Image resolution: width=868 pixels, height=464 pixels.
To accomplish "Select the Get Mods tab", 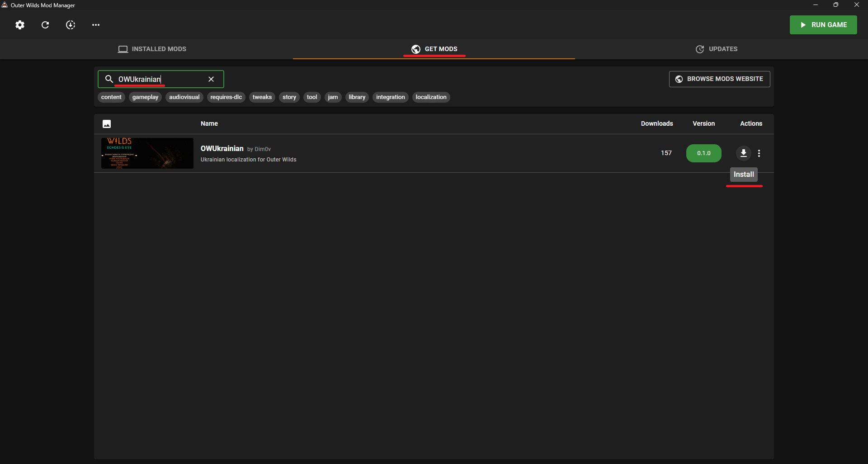I will pos(434,49).
